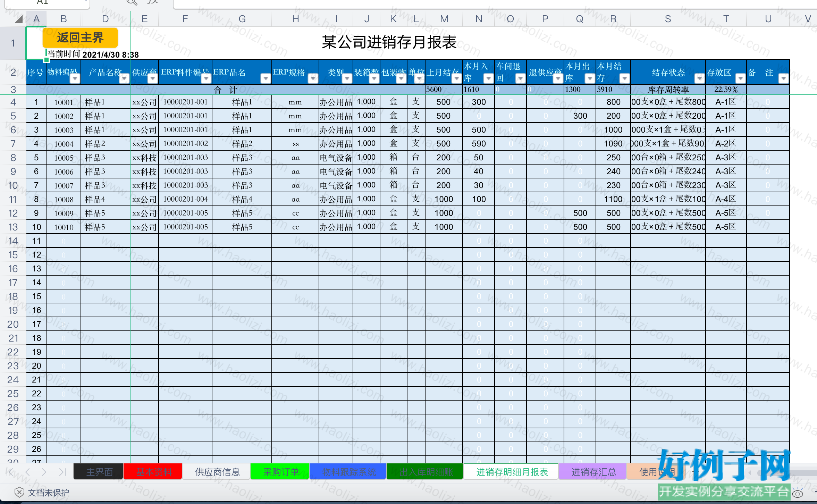Click the 库存周转率 label cell
The height and width of the screenshot is (504, 817).
(668, 90)
